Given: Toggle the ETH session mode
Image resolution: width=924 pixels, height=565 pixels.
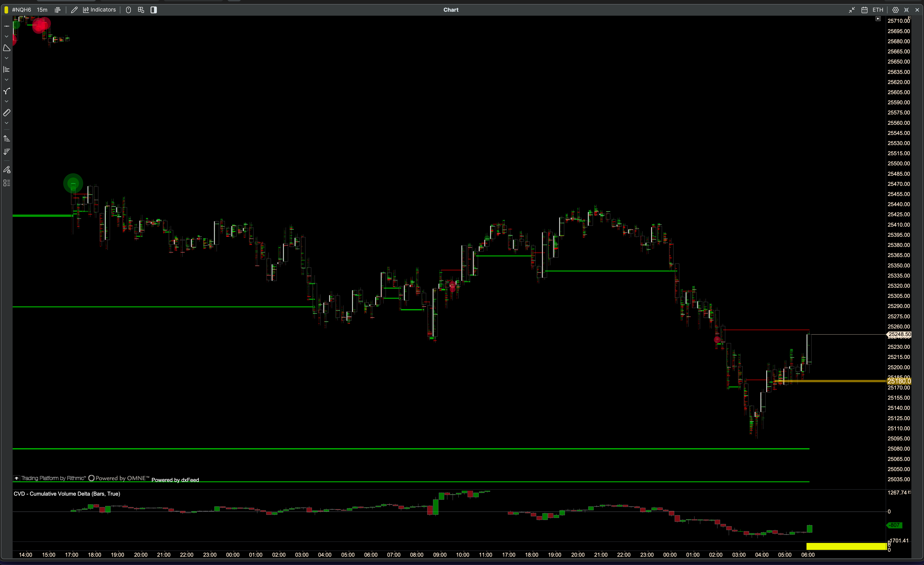Looking at the screenshot, I should [x=878, y=10].
